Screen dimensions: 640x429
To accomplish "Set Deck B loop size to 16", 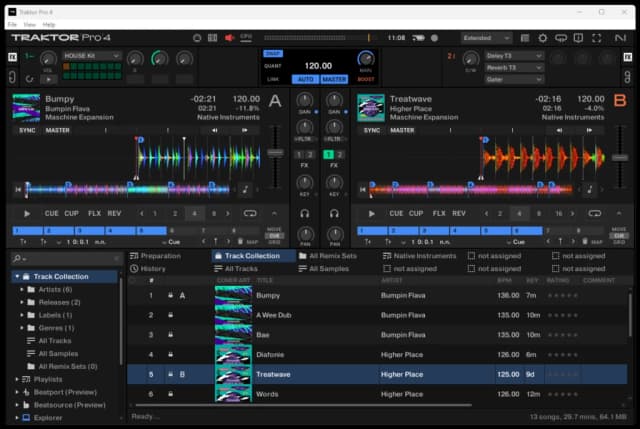I will tap(559, 213).
